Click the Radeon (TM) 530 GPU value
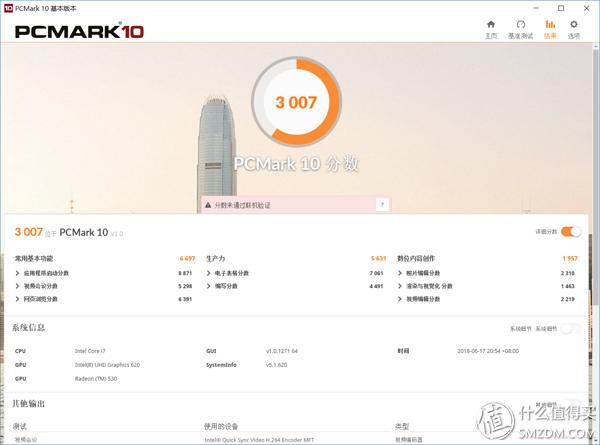This screenshot has width=600, height=445. [x=96, y=379]
